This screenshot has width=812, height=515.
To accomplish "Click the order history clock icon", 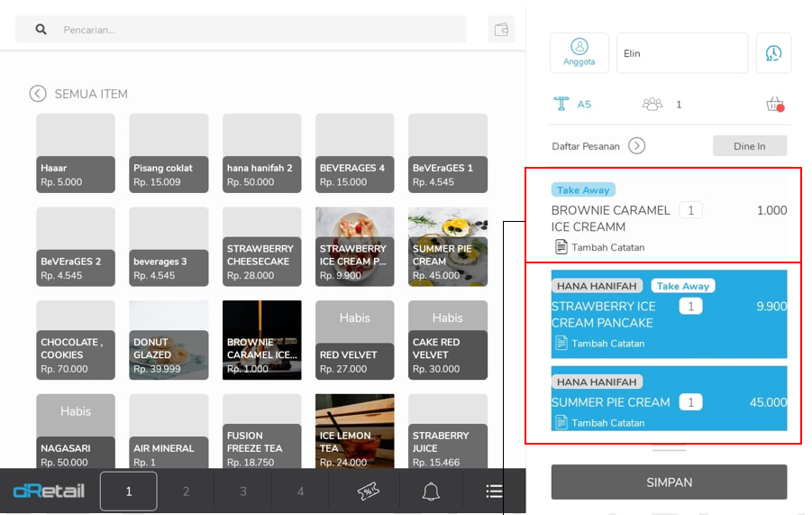I will pos(773,53).
